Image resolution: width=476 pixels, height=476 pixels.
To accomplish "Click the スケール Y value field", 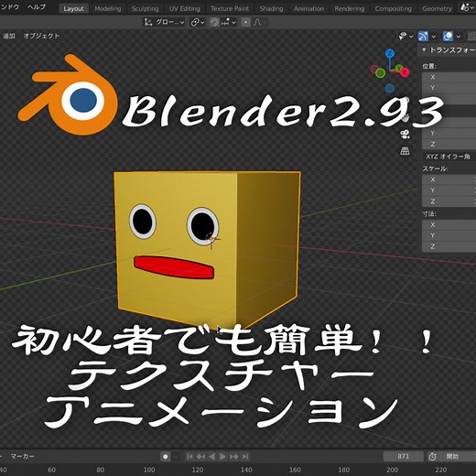I will [x=449, y=190].
